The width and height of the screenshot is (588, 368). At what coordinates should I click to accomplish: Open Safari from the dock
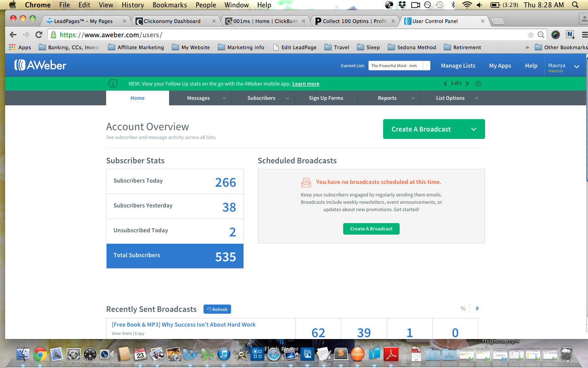274,354
